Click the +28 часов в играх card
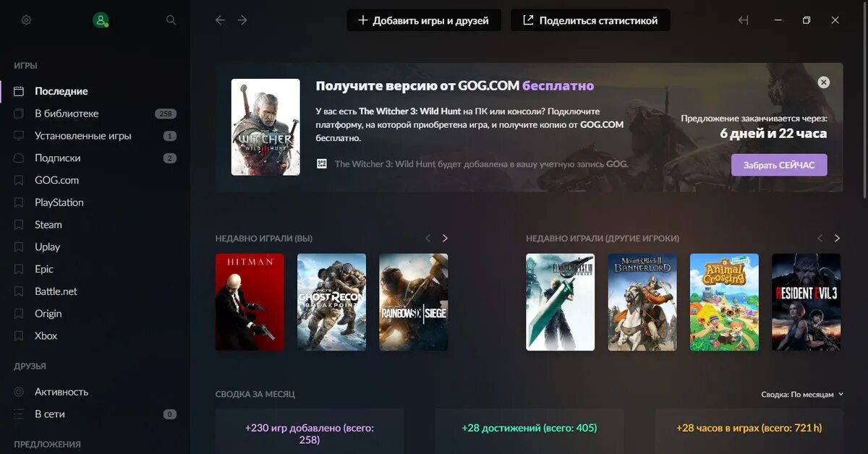868x454 pixels. pyautogui.click(x=749, y=432)
